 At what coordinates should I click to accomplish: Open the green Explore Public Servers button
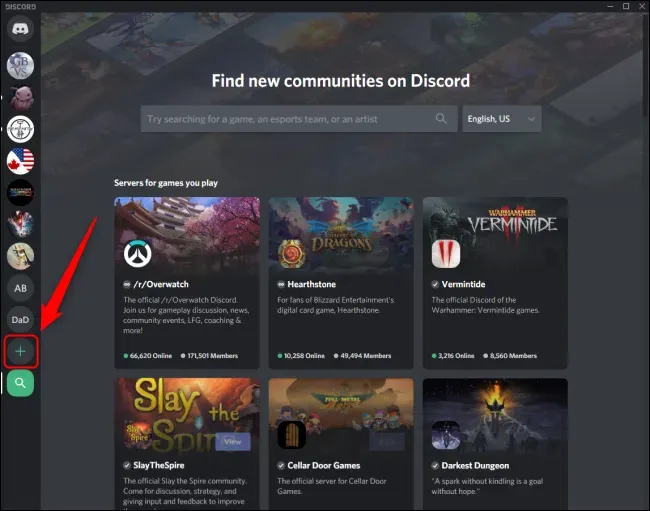20,383
